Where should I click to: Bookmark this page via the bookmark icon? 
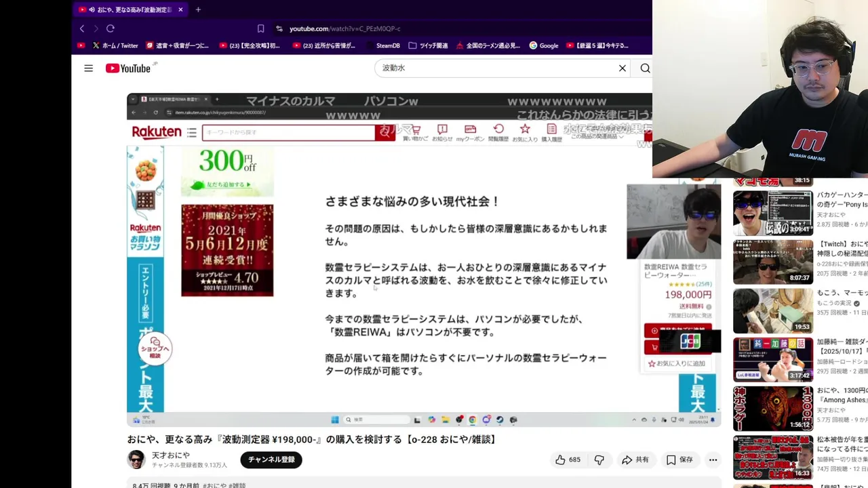(x=260, y=28)
